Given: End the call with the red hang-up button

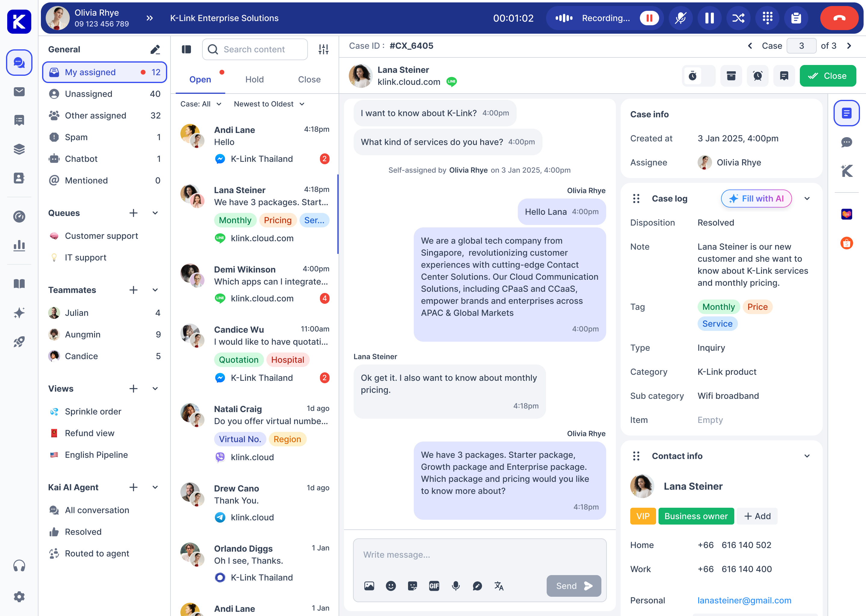Looking at the screenshot, I should pos(838,18).
